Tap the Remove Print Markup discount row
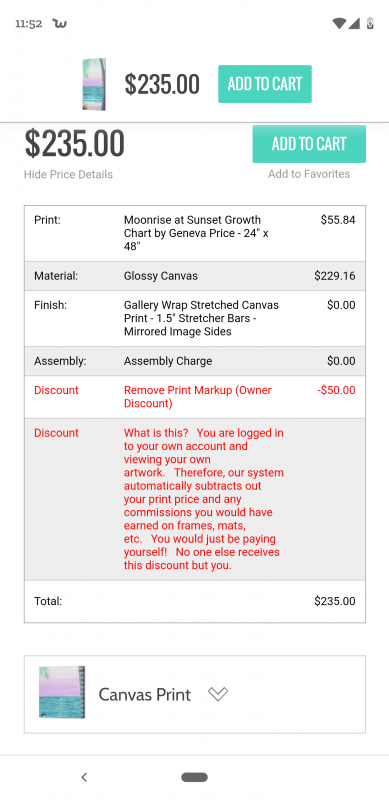Screen dimensions: 389x800 [194, 397]
